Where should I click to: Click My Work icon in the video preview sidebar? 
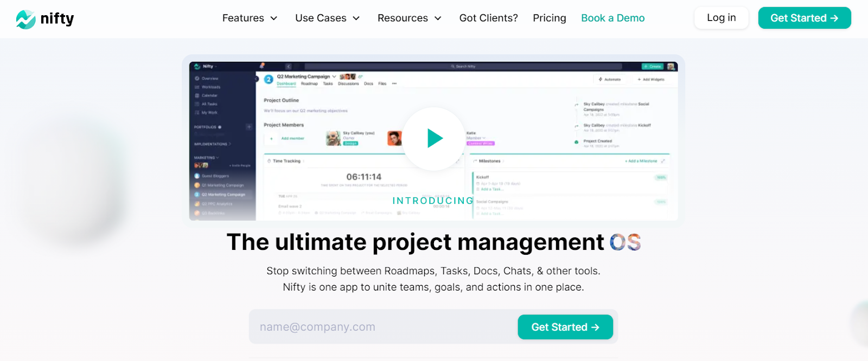pos(197,113)
